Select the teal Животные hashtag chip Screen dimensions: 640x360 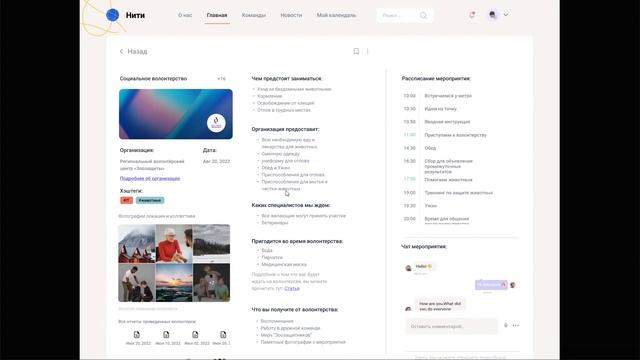(x=150, y=200)
